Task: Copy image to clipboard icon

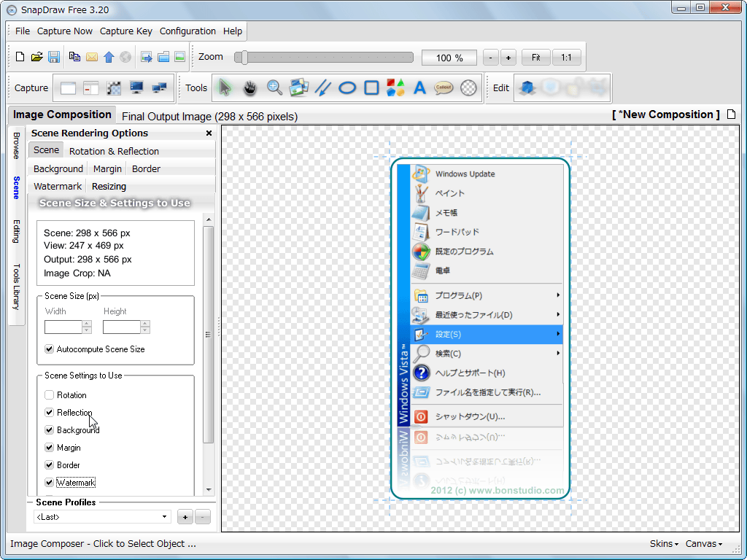Action: 74,57
